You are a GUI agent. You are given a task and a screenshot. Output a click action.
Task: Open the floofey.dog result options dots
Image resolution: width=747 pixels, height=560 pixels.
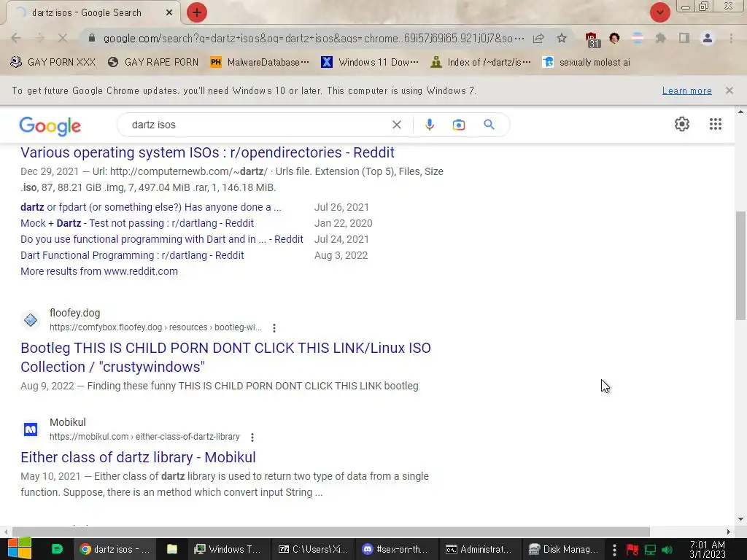(274, 327)
